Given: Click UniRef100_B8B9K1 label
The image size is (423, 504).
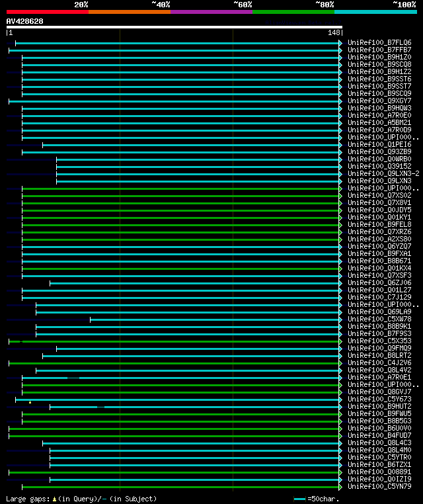Looking at the screenshot, I should [379, 327].
